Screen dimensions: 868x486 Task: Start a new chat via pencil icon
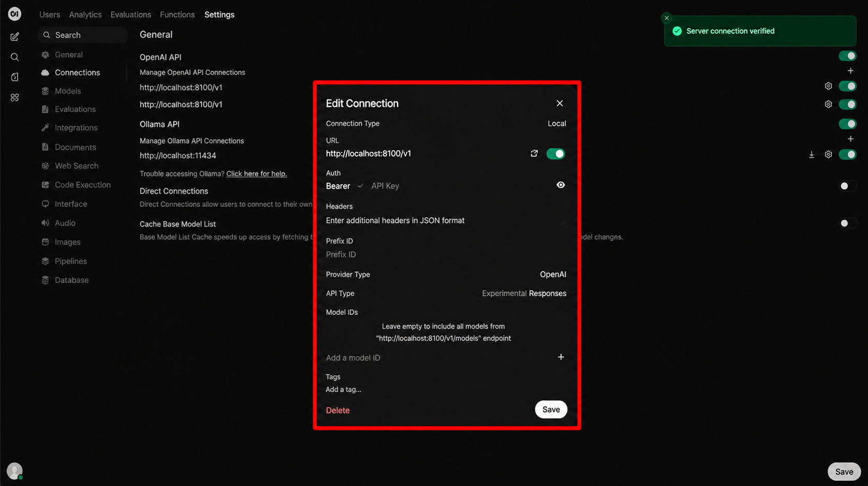[14, 37]
